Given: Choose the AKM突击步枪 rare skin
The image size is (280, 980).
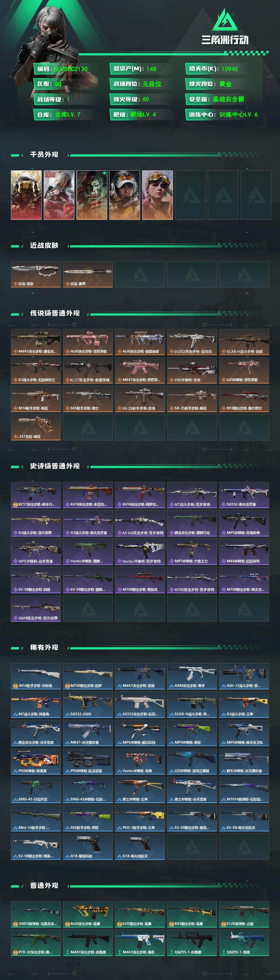Looking at the screenshot, I should (192, 676).
